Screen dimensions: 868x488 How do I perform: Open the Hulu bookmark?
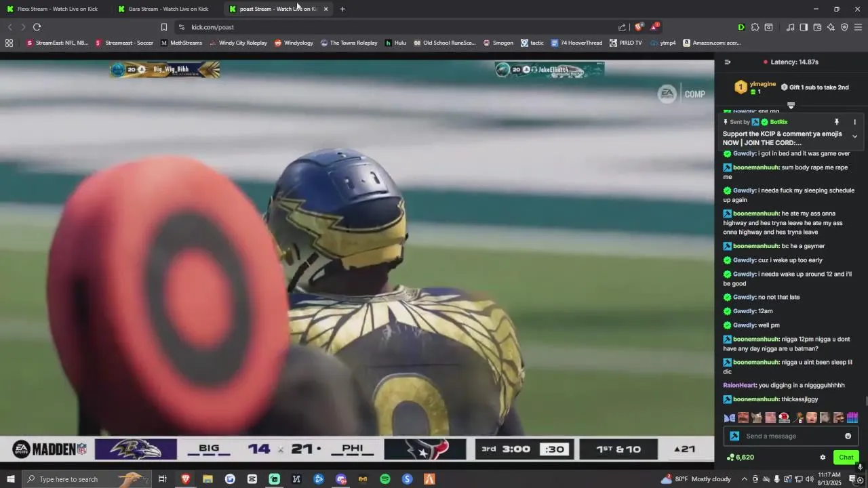(395, 43)
